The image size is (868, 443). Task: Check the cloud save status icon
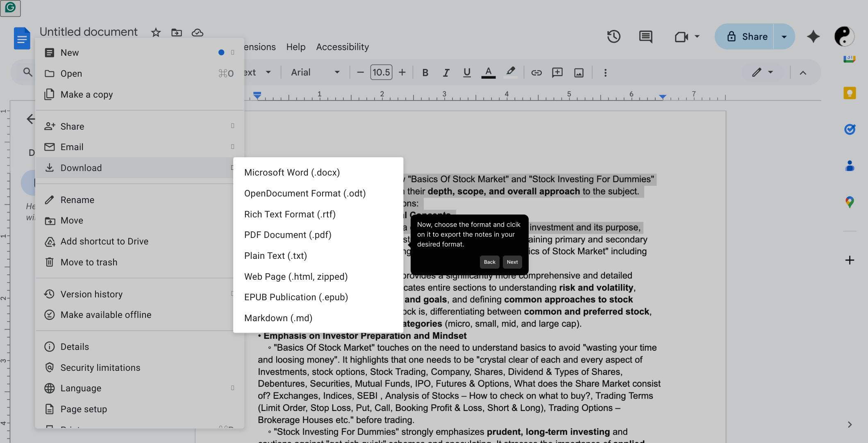point(198,32)
